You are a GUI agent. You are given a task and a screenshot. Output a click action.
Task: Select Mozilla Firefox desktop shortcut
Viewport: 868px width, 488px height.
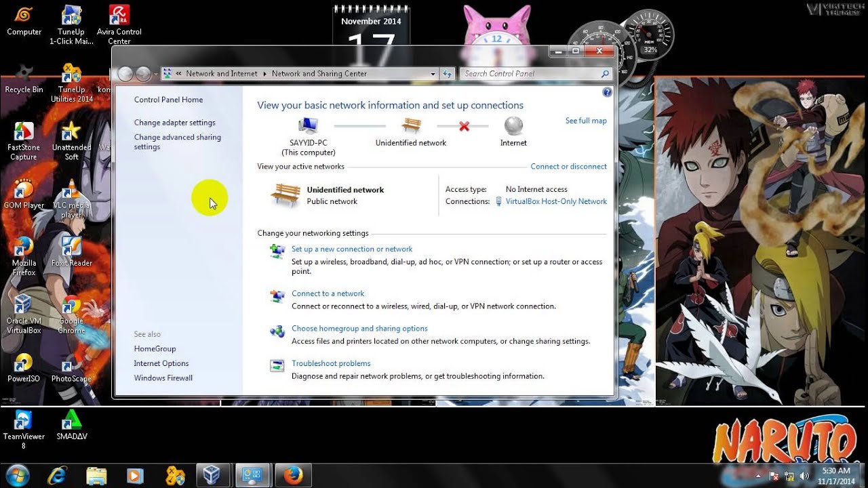coord(24,256)
